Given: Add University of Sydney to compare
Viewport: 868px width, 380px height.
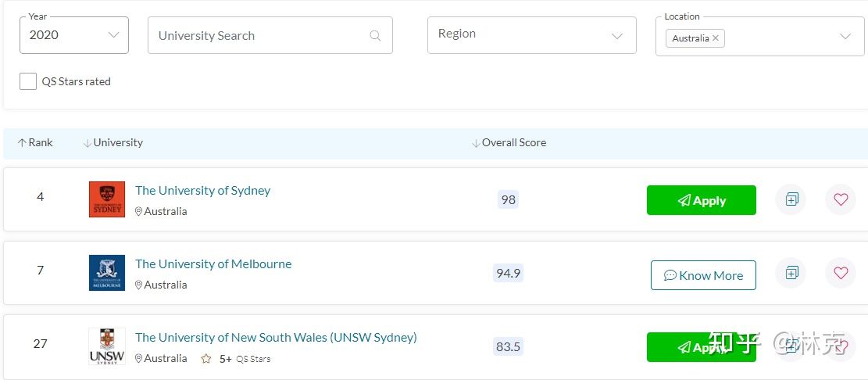Looking at the screenshot, I should coord(791,199).
